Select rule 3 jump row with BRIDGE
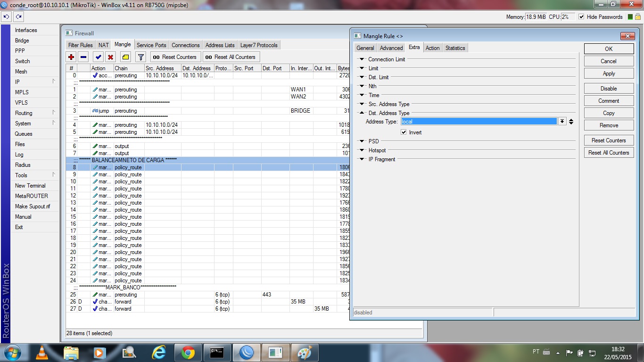The width and height of the screenshot is (644, 362). tap(207, 111)
